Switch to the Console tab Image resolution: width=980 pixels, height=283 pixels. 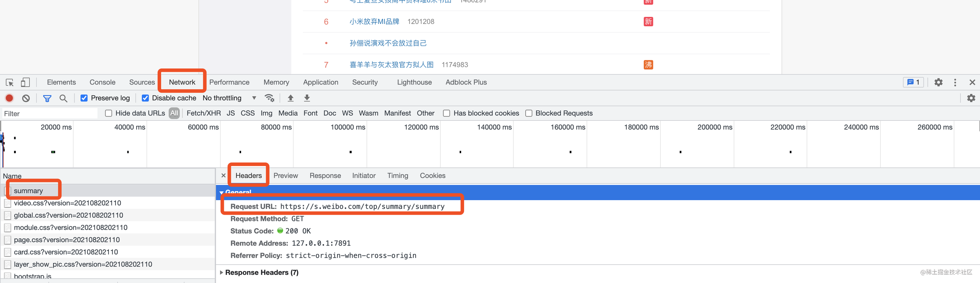(102, 83)
